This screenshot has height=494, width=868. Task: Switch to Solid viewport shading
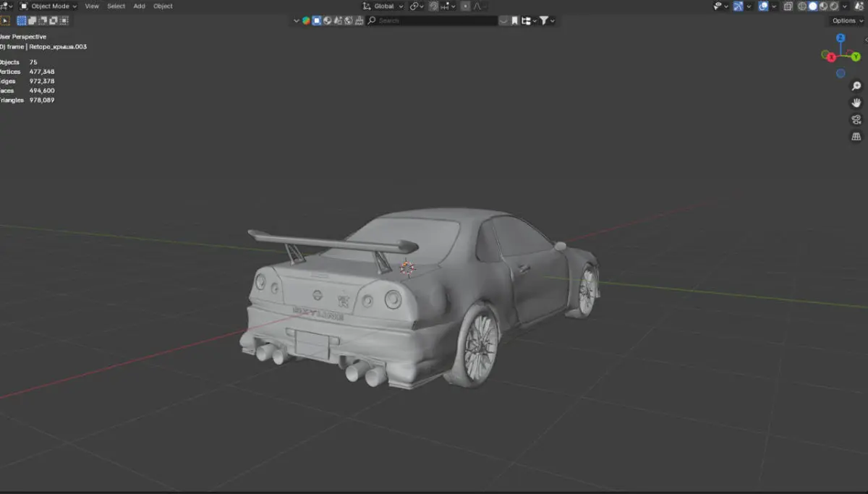[813, 7]
